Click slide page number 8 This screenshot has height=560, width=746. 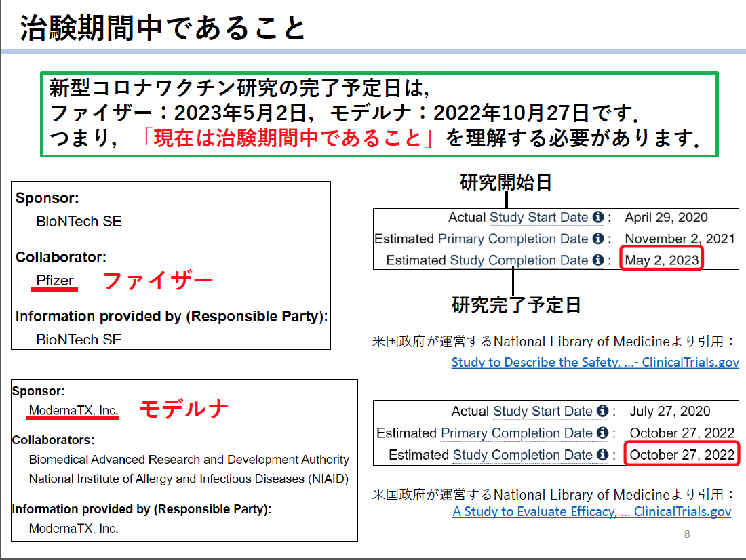687,534
